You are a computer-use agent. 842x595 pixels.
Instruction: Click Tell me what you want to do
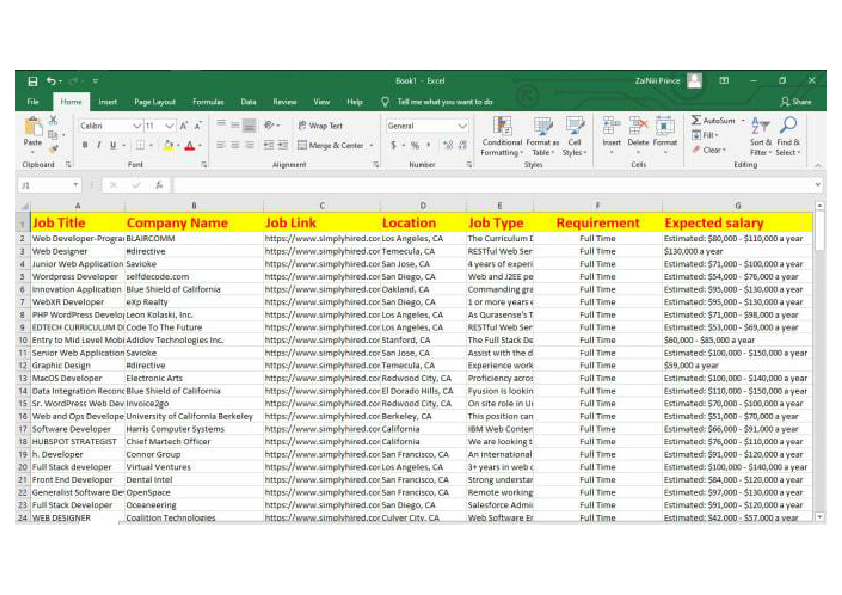click(x=445, y=102)
